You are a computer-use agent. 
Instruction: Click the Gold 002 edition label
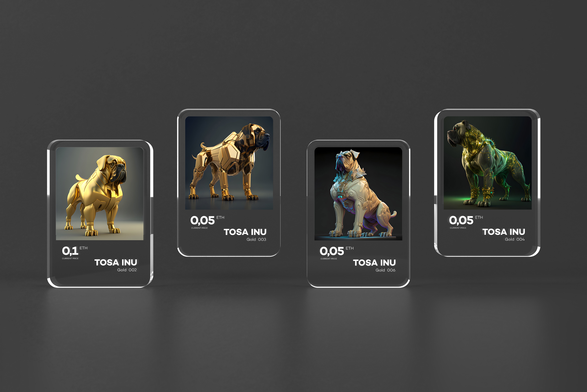pyautogui.click(x=127, y=270)
